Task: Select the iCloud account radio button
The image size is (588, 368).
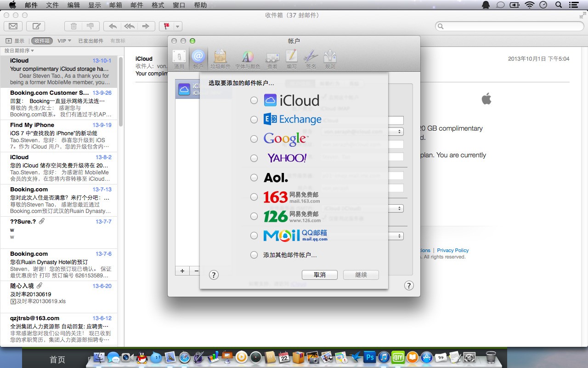Action: click(x=254, y=100)
